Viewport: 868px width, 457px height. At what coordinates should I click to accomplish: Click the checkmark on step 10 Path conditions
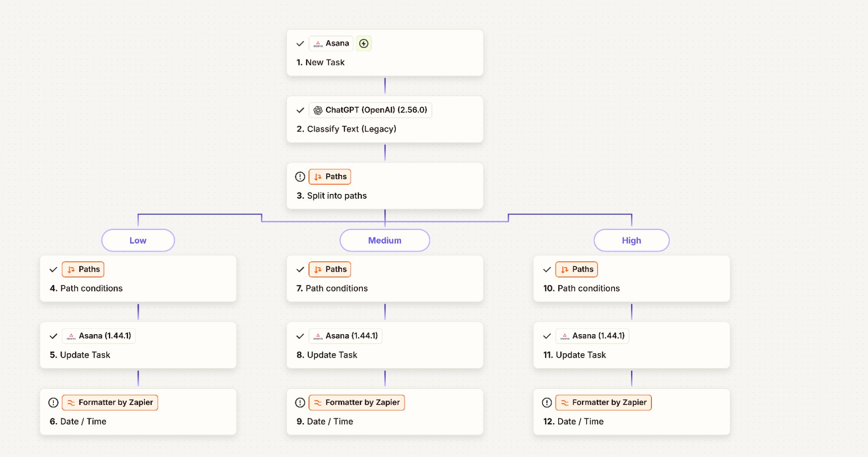point(546,269)
